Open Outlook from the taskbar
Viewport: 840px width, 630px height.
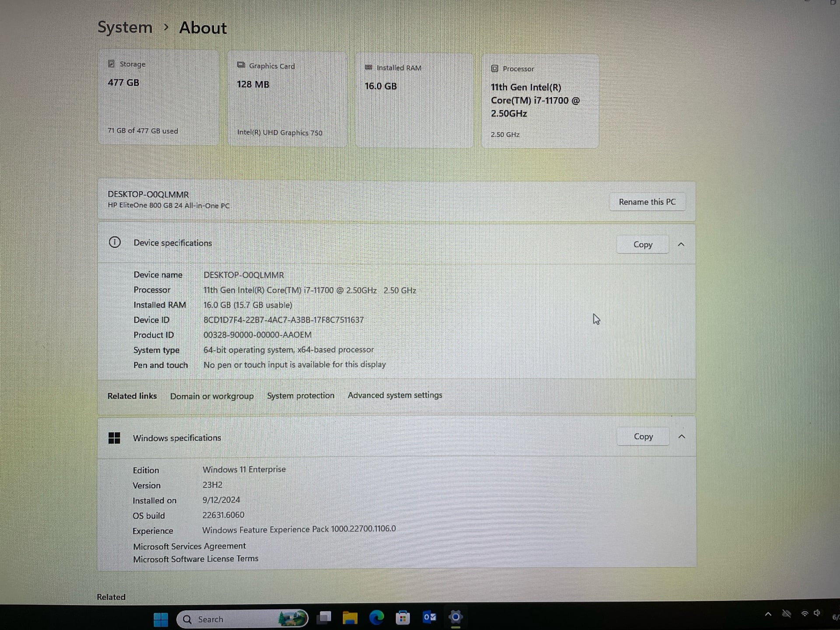coord(429,617)
